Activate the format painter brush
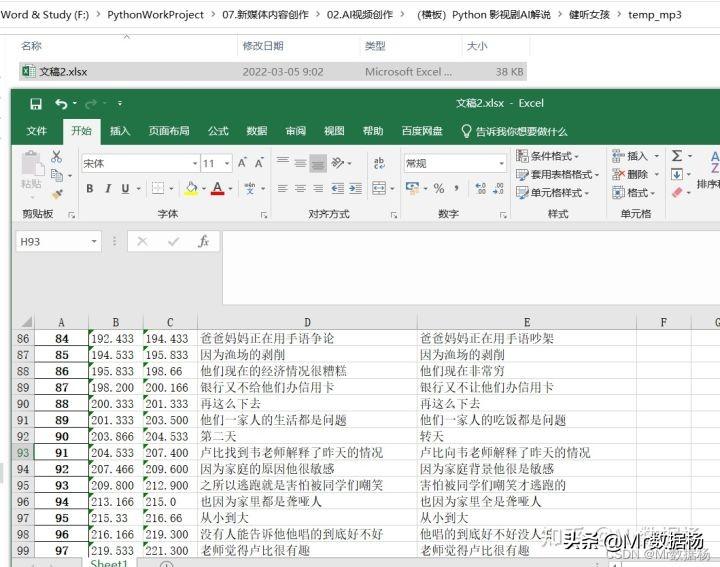Screen dimensions: 720x567 pyautogui.click(x=57, y=194)
